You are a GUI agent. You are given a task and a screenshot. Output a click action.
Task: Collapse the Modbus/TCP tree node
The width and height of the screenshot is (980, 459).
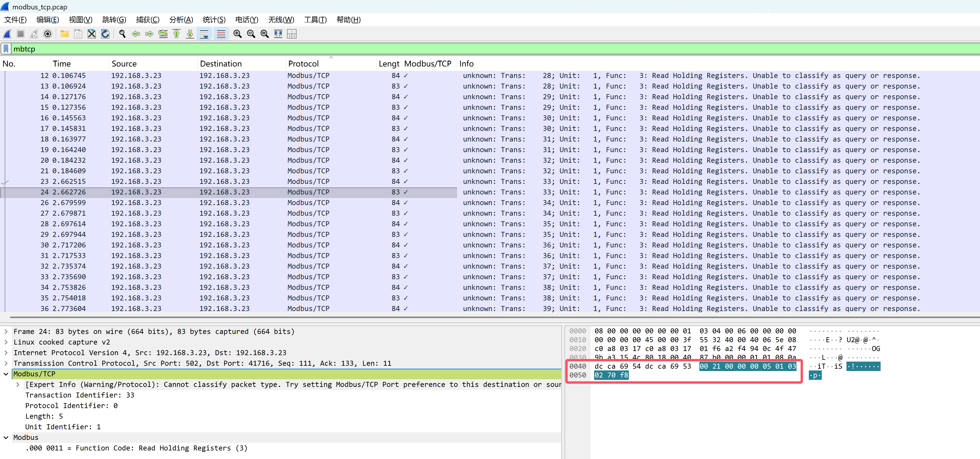click(6, 374)
